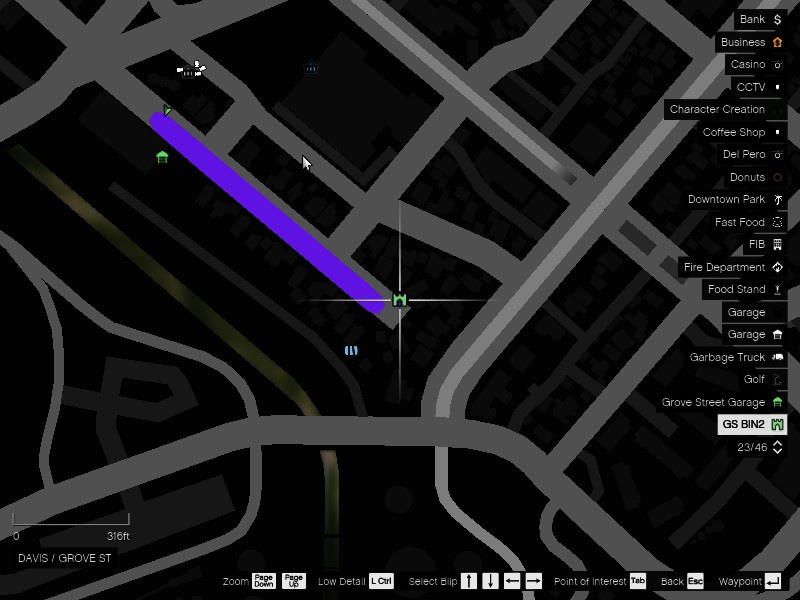Click the Tab key for Point of Interest
800x600 pixels.
coord(637,581)
